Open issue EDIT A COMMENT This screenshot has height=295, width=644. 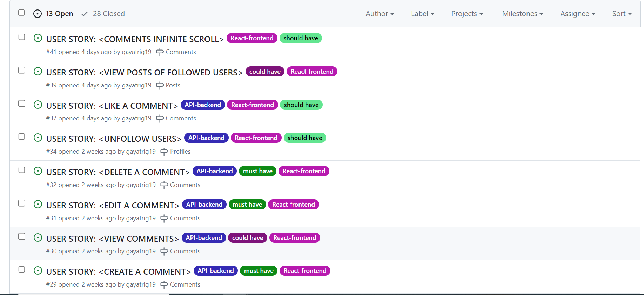(113, 205)
